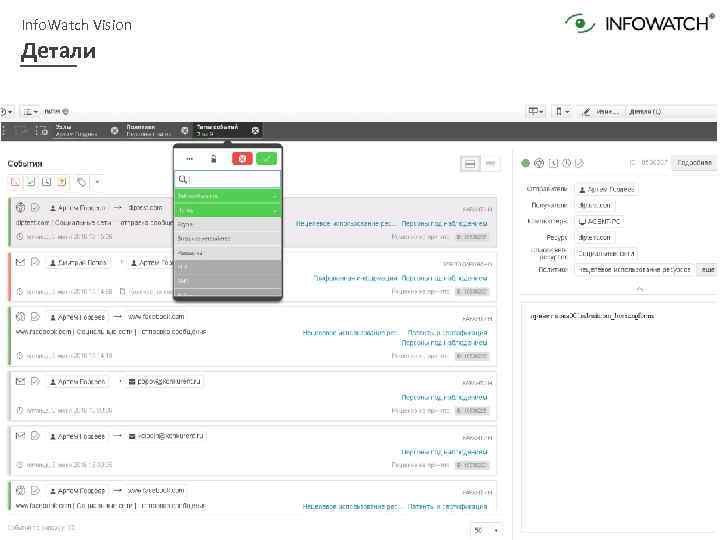This screenshot has height=540, width=720.
Task: Click the globe icon in details panel header
Action: [x=540, y=163]
